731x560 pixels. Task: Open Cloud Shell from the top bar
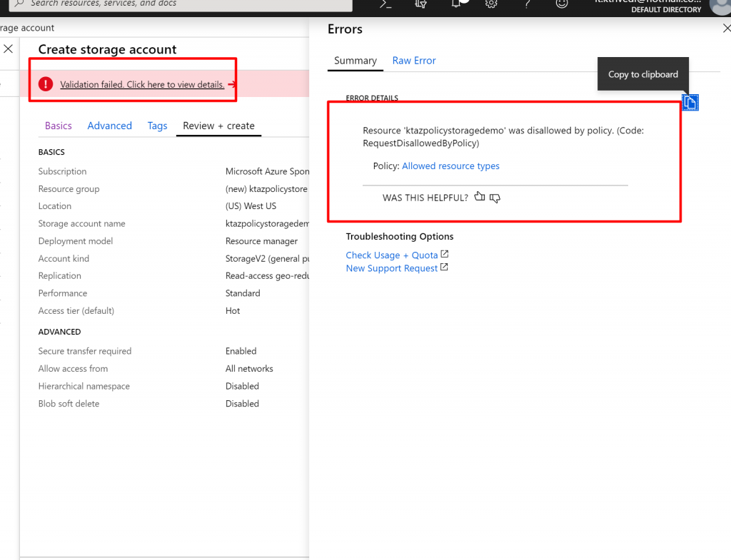(x=385, y=4)
